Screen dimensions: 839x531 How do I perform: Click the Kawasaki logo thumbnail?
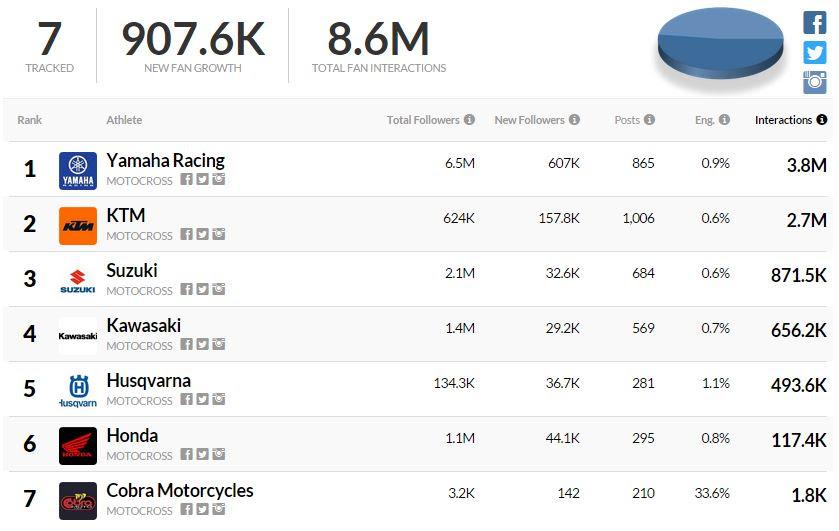tap(78, 336)
